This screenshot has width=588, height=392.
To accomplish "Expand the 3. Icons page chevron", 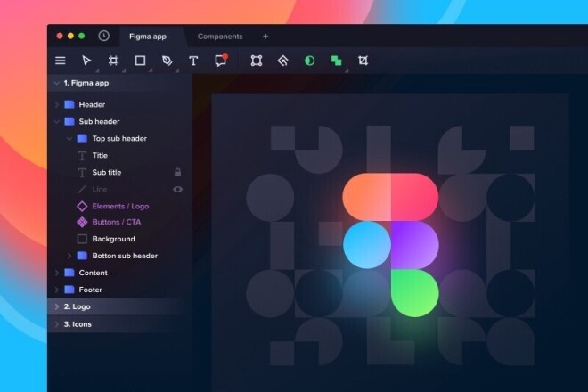I will coord(57,324).
